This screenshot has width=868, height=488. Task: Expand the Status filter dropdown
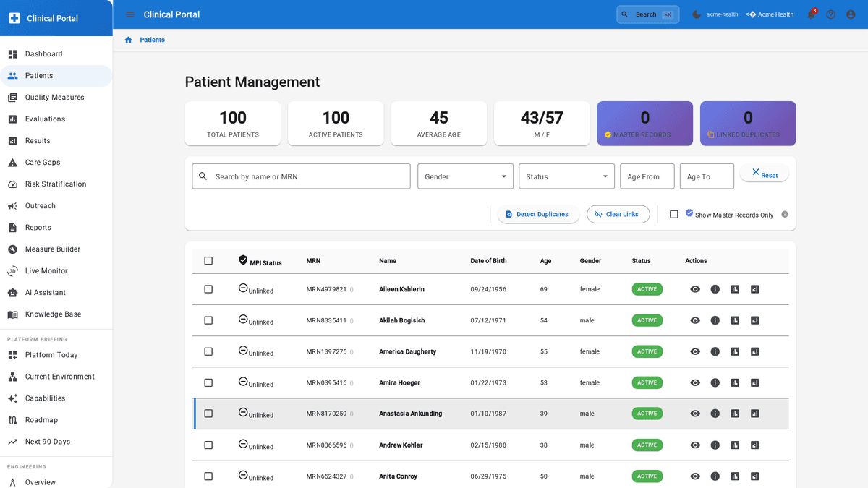(x=566, y=176)
